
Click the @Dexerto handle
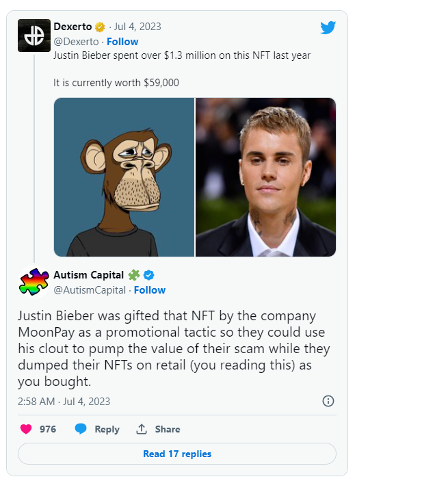(x=76, y=42)
